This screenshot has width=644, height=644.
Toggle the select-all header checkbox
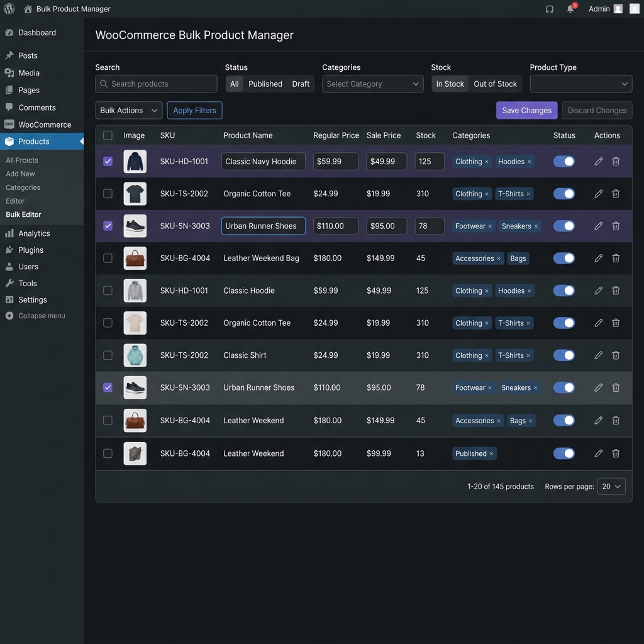pyautogui.click(x=108, y=135)
